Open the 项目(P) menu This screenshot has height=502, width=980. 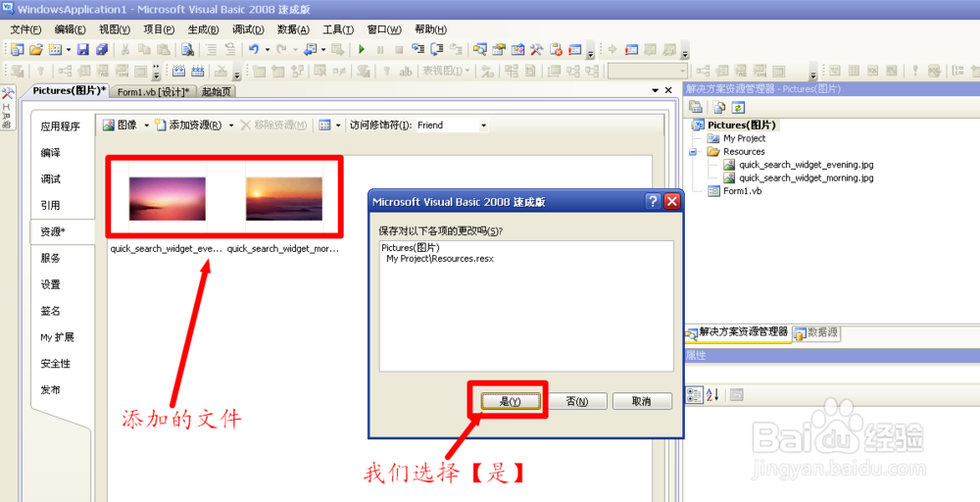pos(159,29)
